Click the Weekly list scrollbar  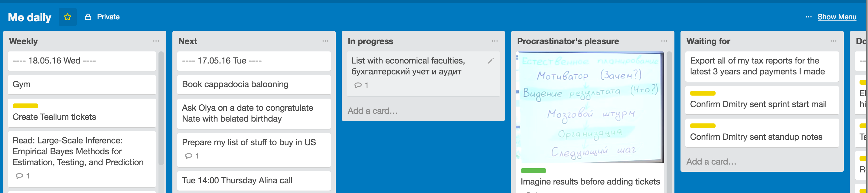[x=161, y=108]
